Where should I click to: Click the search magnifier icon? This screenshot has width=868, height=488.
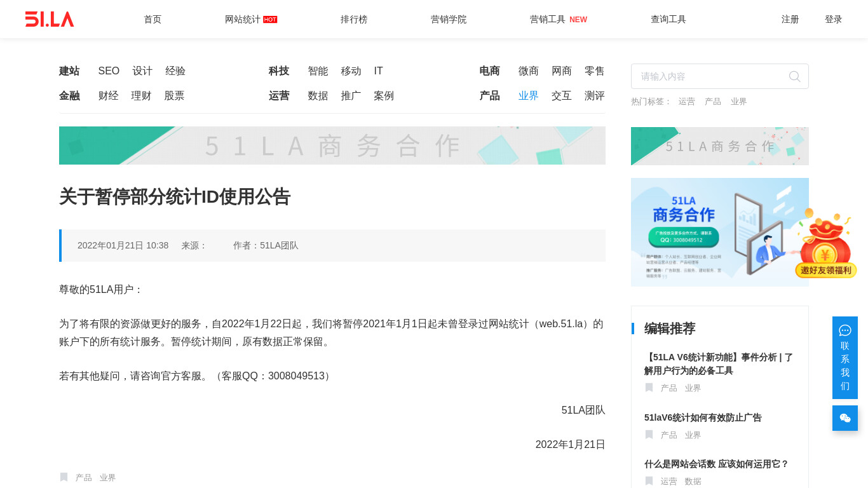tap(794, 76)
